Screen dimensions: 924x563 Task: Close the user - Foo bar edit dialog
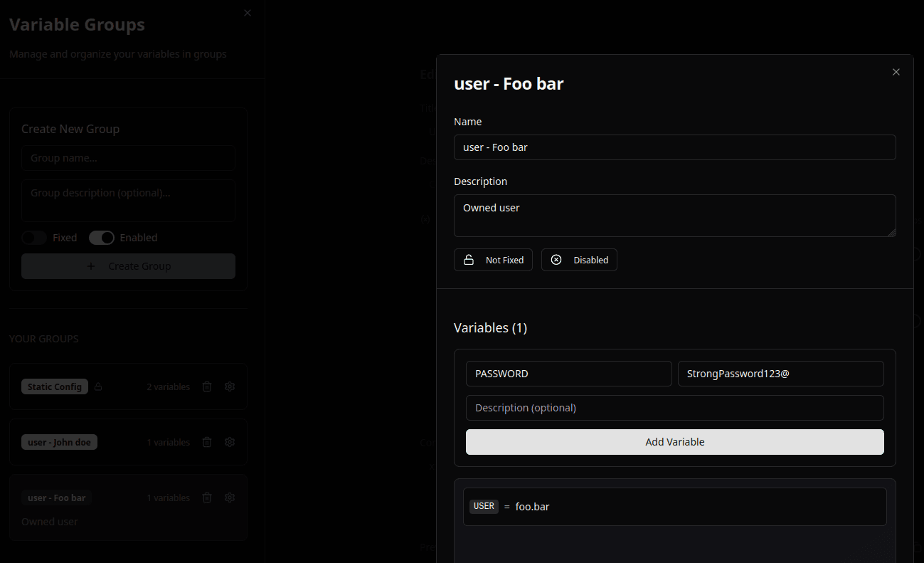pos(896,71)
